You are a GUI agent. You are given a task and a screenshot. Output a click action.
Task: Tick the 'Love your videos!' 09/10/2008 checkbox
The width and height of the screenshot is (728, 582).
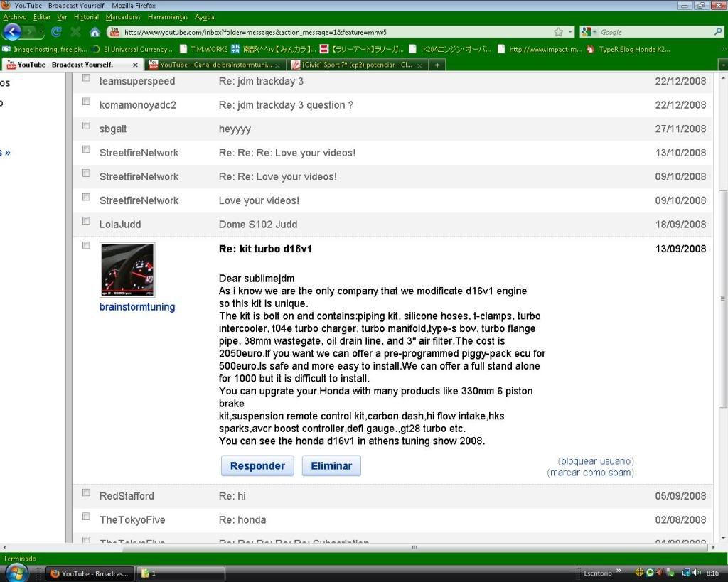click(x=86, y=197)
